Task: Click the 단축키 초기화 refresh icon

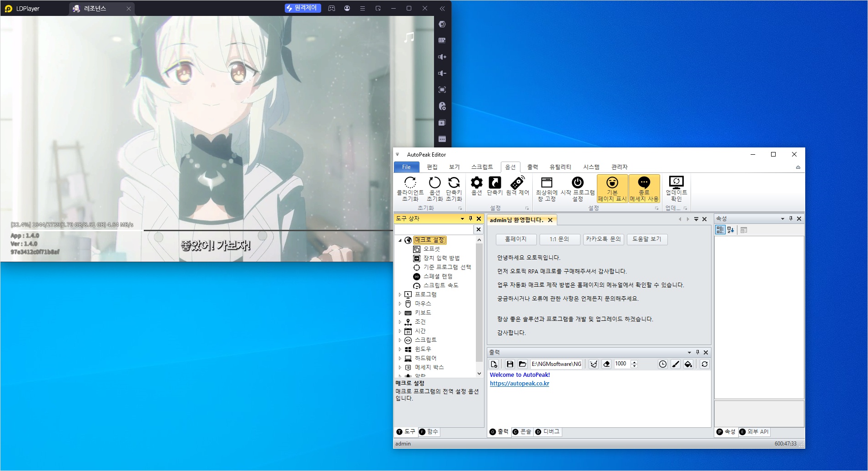Action: pyautogui.click(x=454, y=183)
